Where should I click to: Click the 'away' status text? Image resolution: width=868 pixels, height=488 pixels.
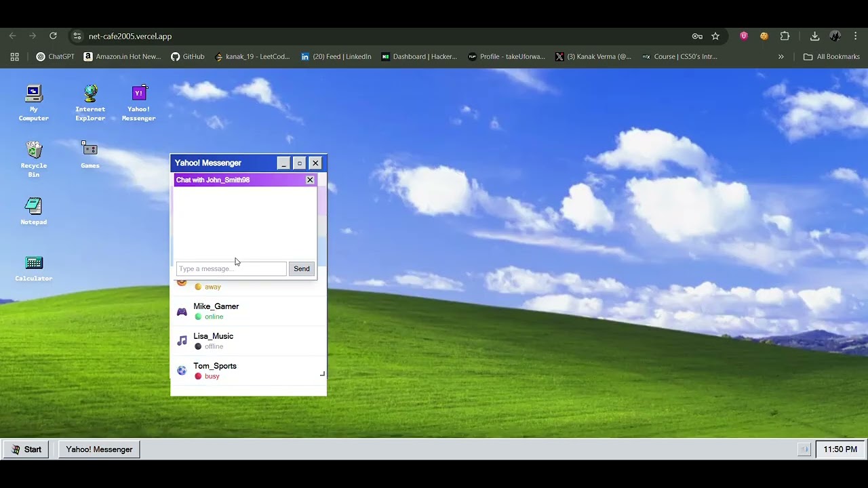213,287
